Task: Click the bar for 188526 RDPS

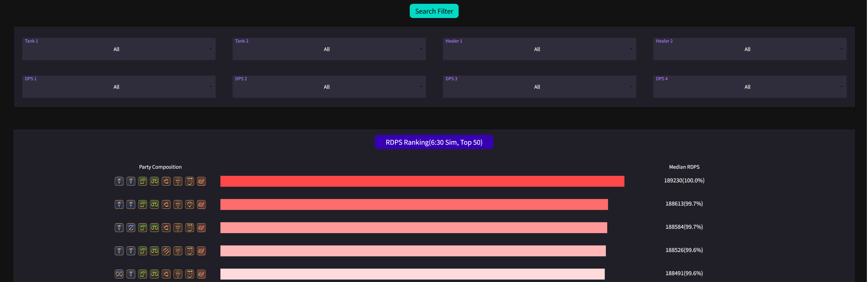Action: pos(413,251)
